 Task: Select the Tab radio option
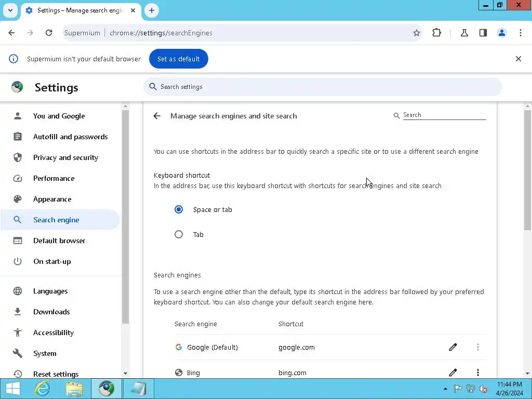(179, 234)
